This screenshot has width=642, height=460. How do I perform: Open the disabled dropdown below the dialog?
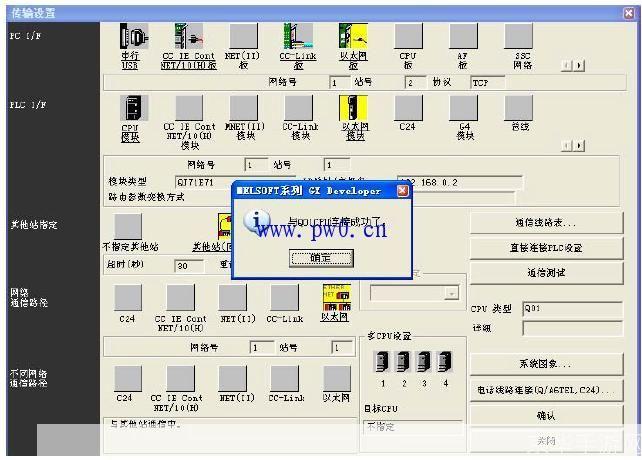pos(414,293)
